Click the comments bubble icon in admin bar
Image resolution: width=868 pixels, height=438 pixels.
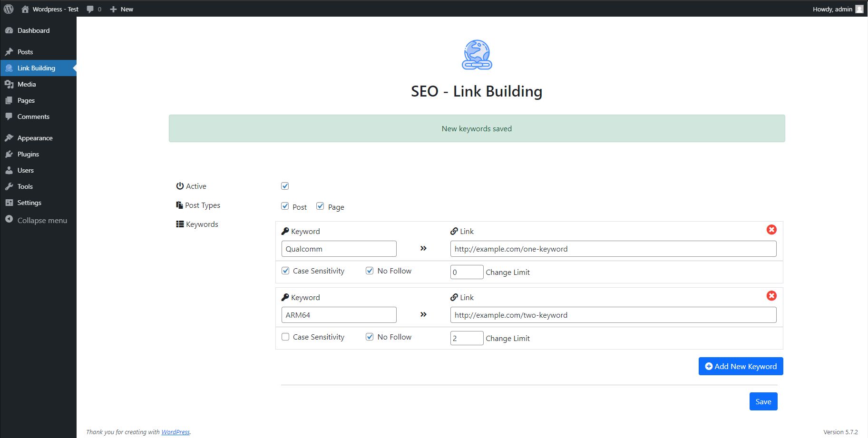tap(90, 9)
